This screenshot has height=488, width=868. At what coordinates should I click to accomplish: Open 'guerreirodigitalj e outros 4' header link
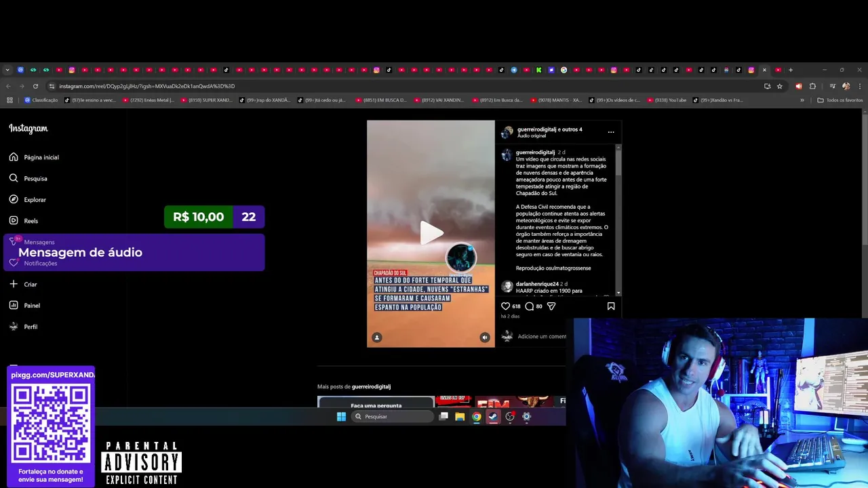(549, 129)
